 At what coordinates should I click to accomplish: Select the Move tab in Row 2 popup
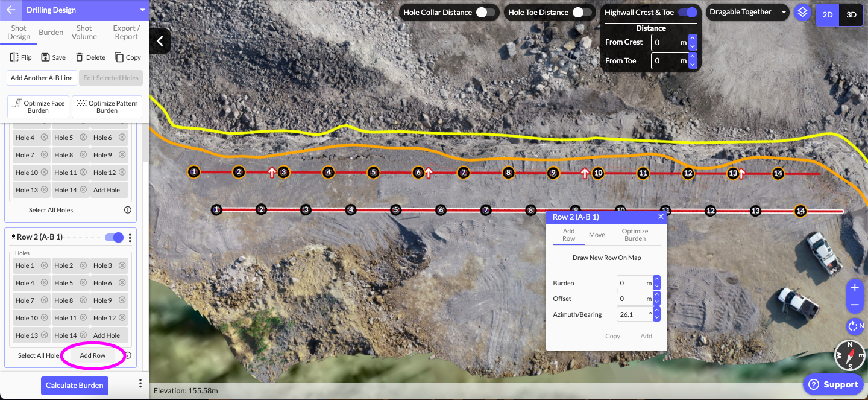(597, 235)
